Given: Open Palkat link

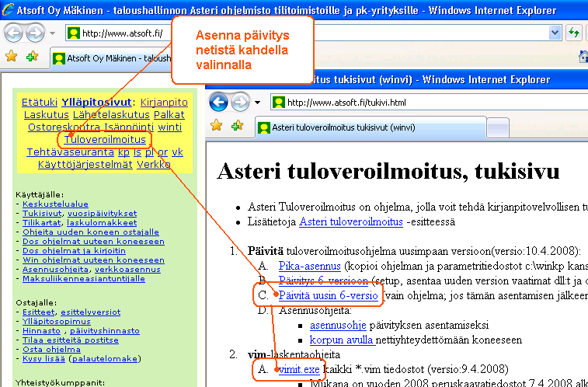Looking at the screenshot, I should click(x=169, y=115).
